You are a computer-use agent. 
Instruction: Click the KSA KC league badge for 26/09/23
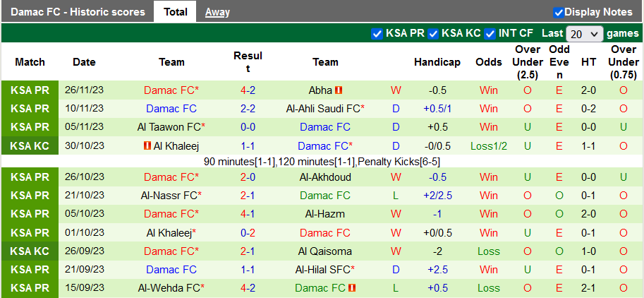30,251
